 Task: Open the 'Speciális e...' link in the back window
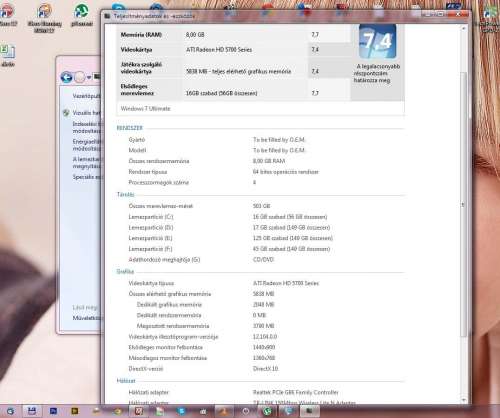point(86,177)
